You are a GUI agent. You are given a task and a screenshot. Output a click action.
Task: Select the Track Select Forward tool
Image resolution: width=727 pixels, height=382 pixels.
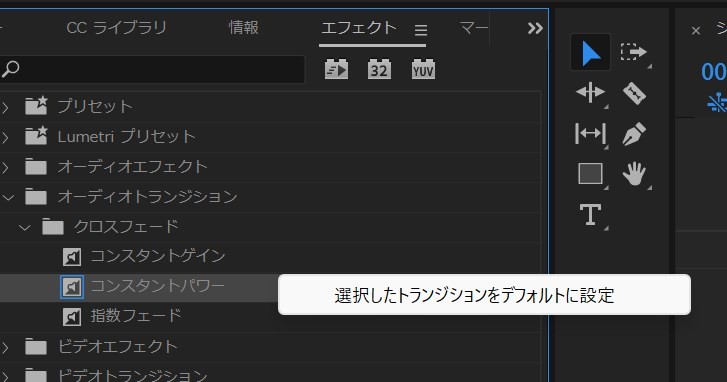[634, 52]
